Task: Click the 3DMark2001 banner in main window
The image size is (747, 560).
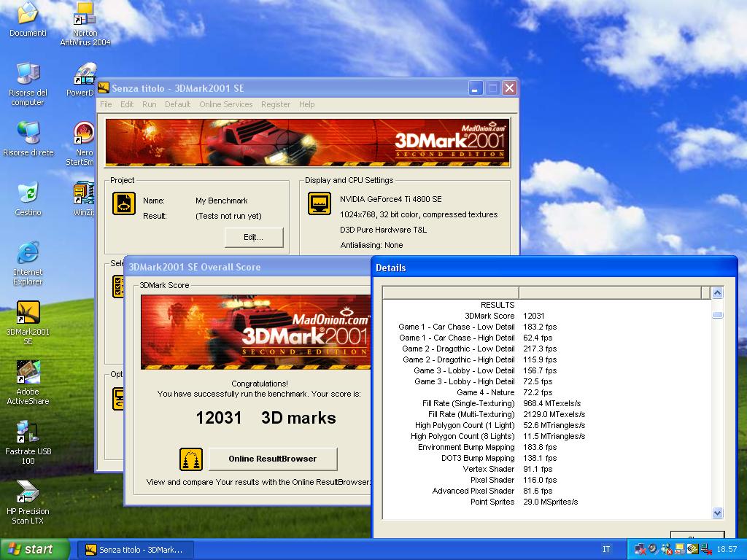Action: 307,142
